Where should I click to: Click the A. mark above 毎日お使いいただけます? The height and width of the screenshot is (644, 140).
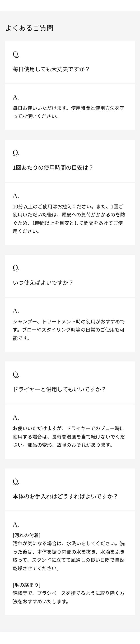16,97
